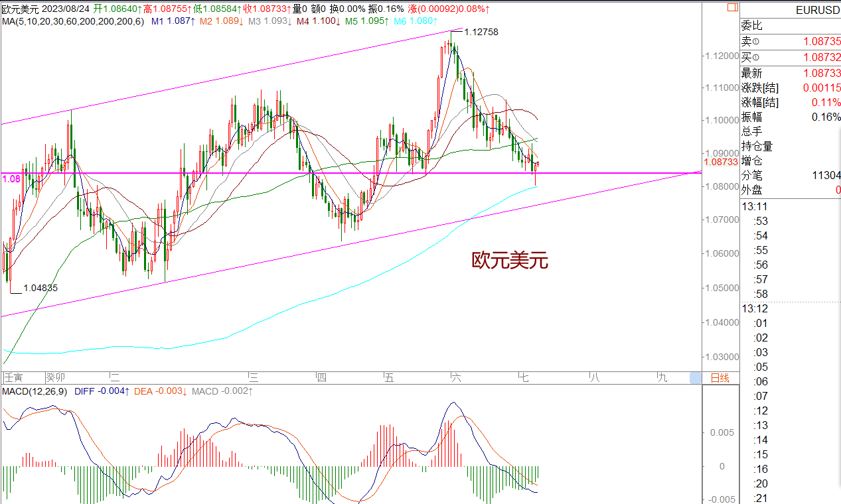Click the 13:11 tick time entry

(754, 206)
